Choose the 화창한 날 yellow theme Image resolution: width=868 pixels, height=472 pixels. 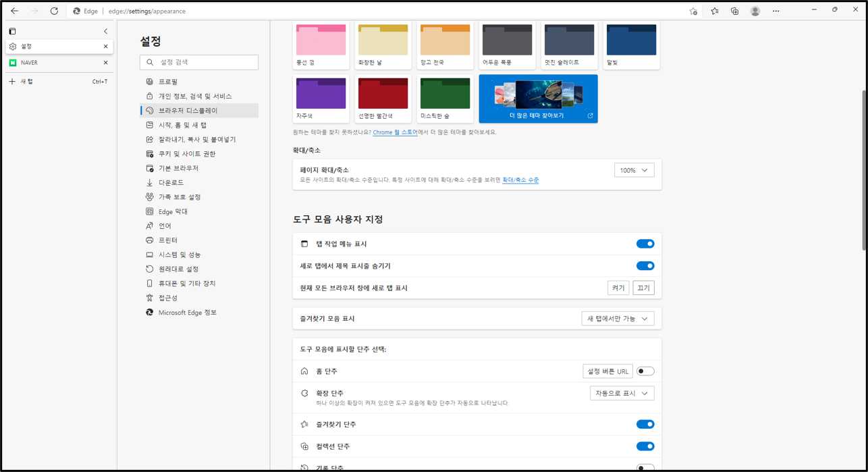[383, 45]
